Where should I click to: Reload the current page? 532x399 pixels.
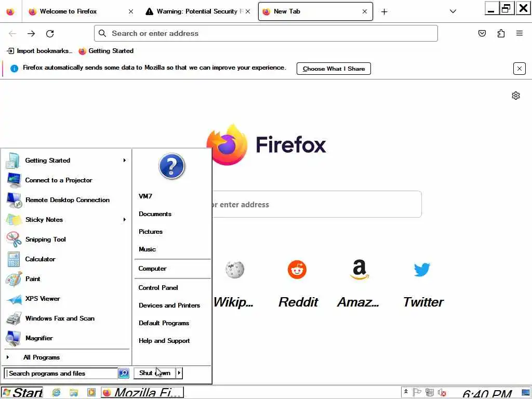(50, 33)
